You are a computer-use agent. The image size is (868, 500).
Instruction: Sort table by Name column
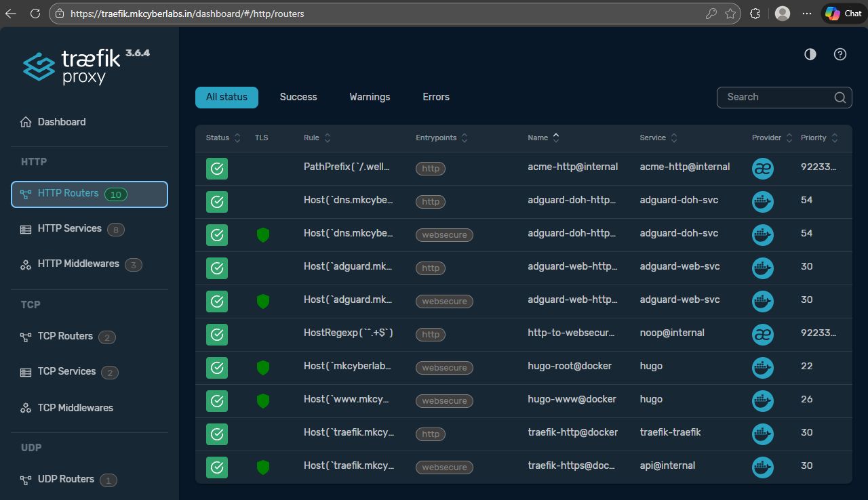544,138
